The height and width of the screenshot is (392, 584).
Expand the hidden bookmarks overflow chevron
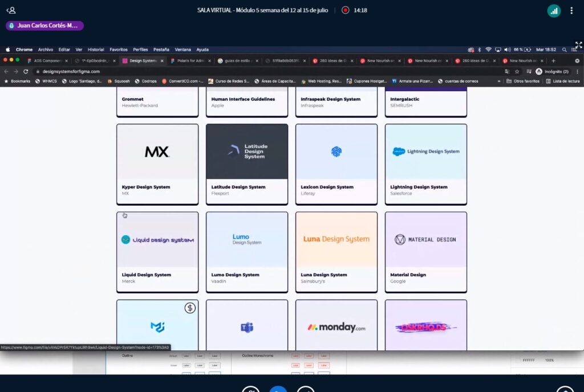point(499,81)
